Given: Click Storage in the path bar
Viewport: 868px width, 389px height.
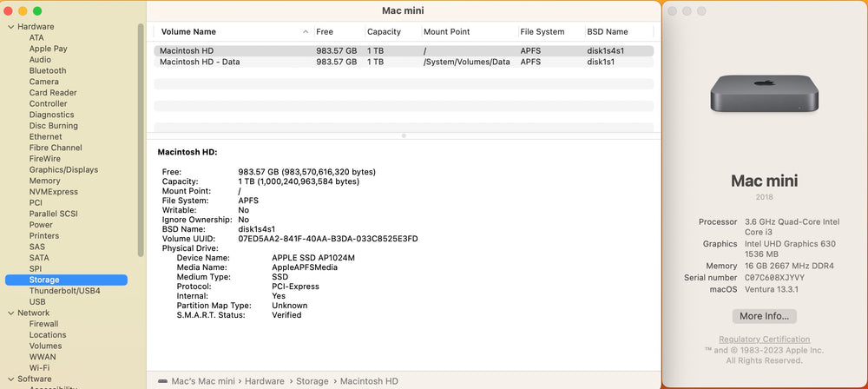Looking at the screenshot, I should (x=312, y=381).
